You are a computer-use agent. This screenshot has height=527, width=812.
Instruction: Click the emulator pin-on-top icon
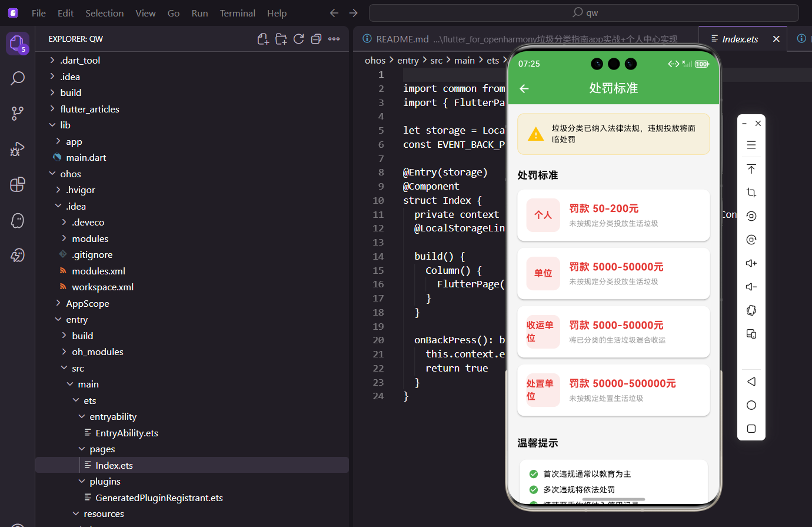pos(751,169)
